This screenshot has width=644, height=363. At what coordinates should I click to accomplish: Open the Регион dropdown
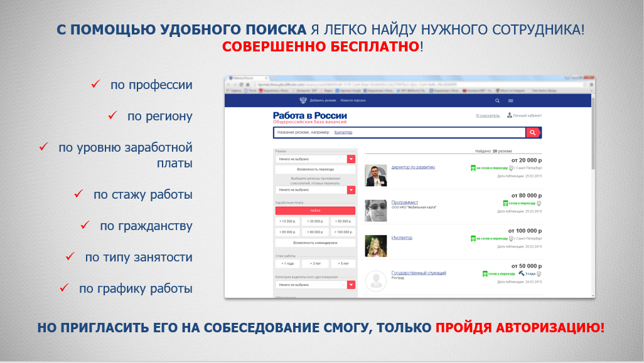coord(316,159)
